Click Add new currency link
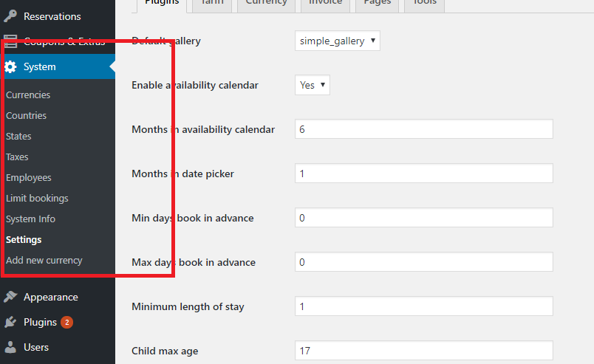 44,261
